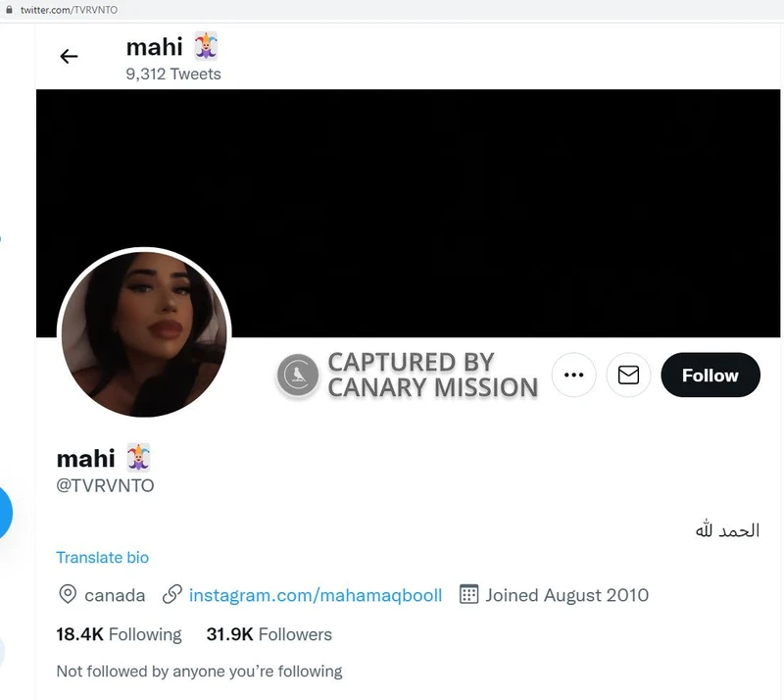
Task: Select the twitter.com/TVRVNTO address bar
Action: tap(69, 10)
